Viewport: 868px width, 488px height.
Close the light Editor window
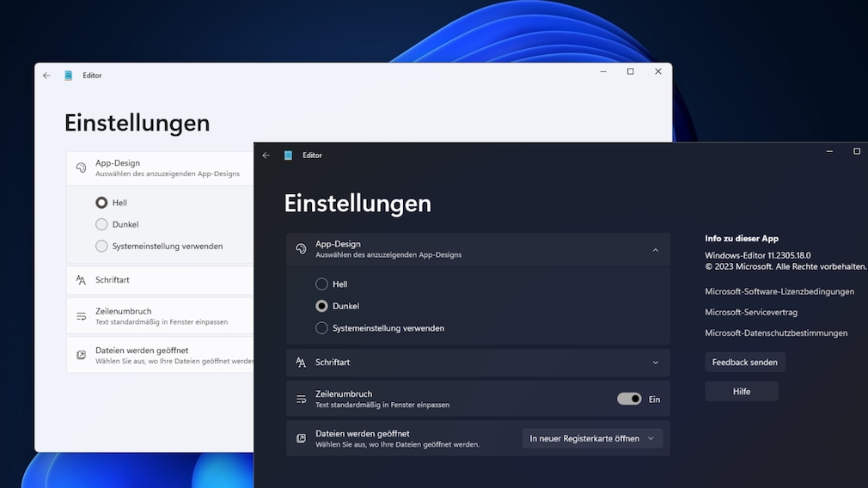tap(658, 71)
